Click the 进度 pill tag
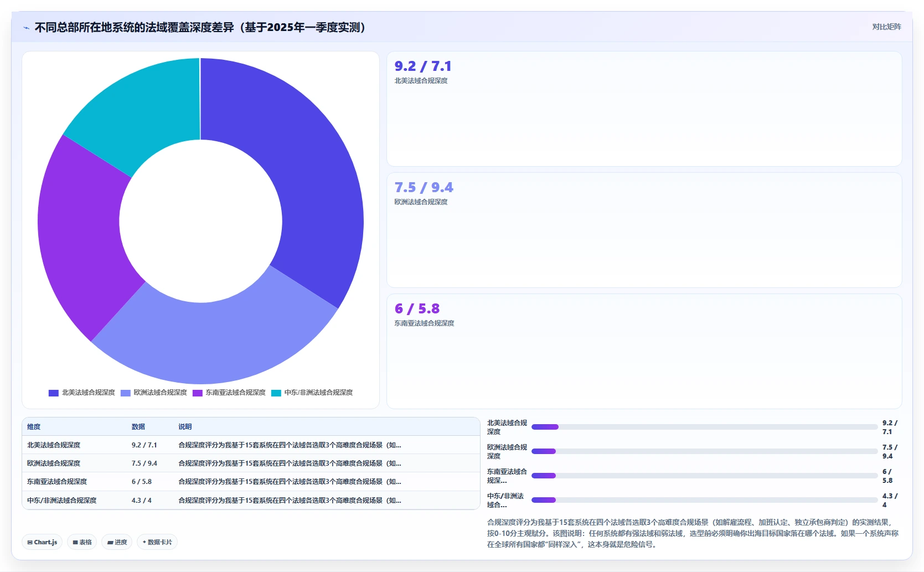 (x=117, y=542)
